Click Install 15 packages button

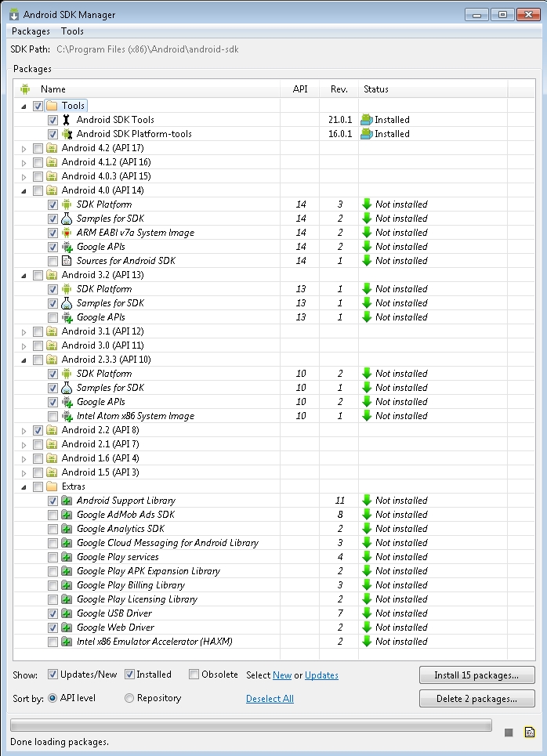(477, 675)
